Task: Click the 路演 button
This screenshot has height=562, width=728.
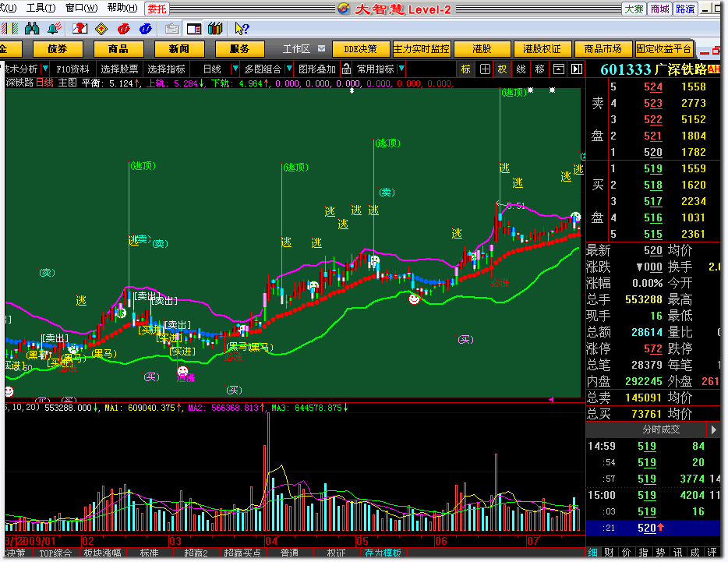Action: click(685, 9)
